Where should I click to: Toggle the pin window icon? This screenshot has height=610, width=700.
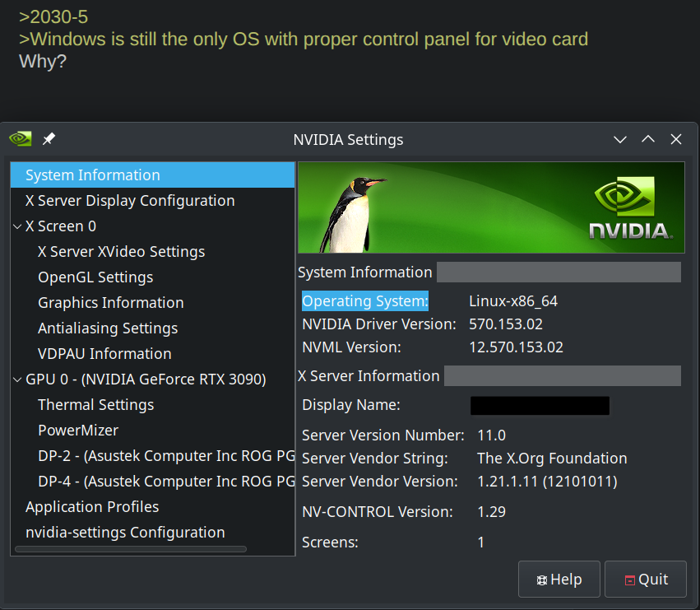49,139
